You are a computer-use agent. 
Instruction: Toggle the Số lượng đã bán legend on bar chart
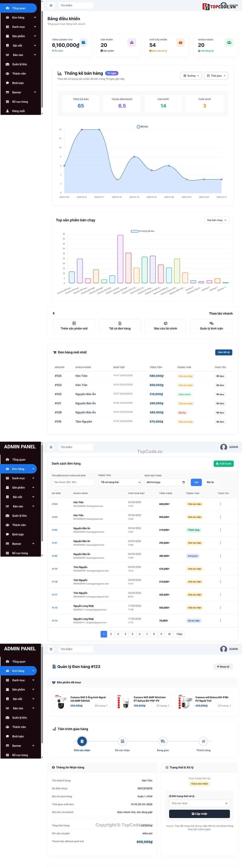point(143,231)
